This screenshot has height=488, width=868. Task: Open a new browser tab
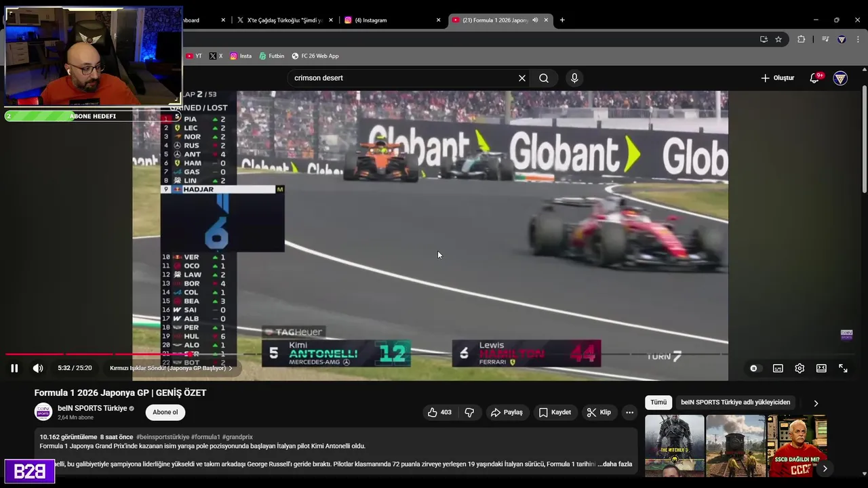[562, 20]
